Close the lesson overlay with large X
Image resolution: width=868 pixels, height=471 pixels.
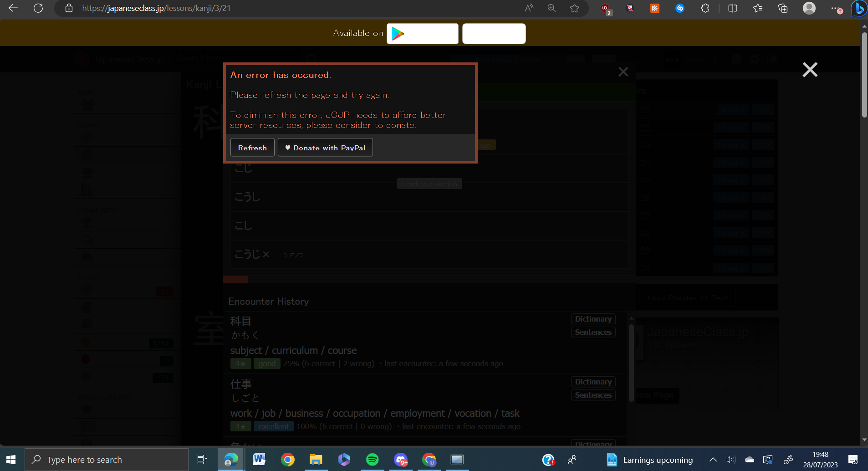click(810, 70)
